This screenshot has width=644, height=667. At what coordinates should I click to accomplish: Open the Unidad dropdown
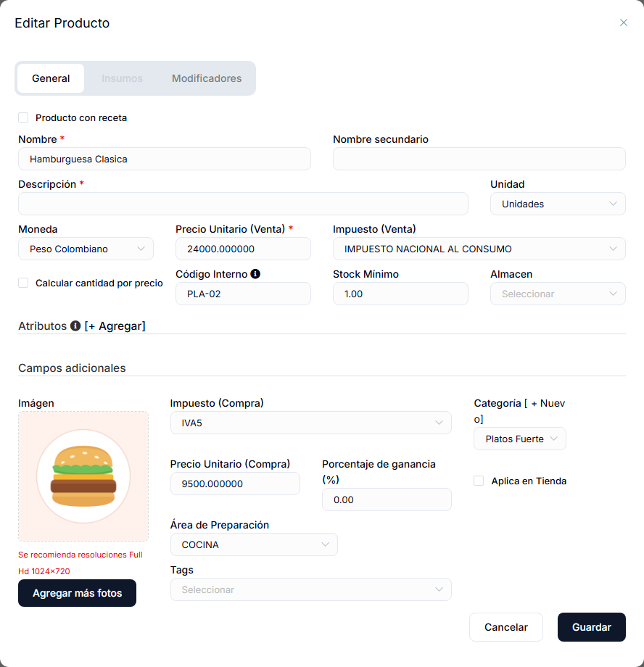[558, 204]
